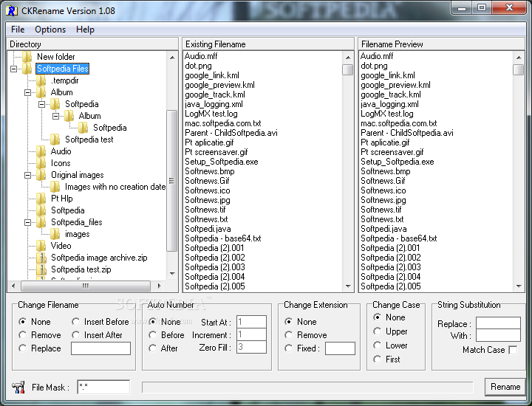Viewport: 532px width, 406px height.
Task: Click the File Mask input field
Action: 103,387
